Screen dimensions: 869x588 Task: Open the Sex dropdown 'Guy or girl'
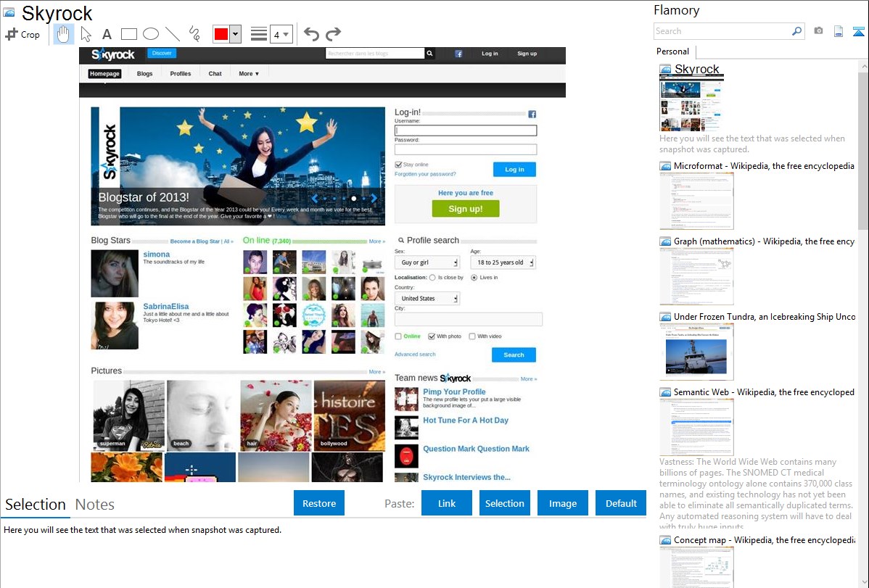click(427, 262)
